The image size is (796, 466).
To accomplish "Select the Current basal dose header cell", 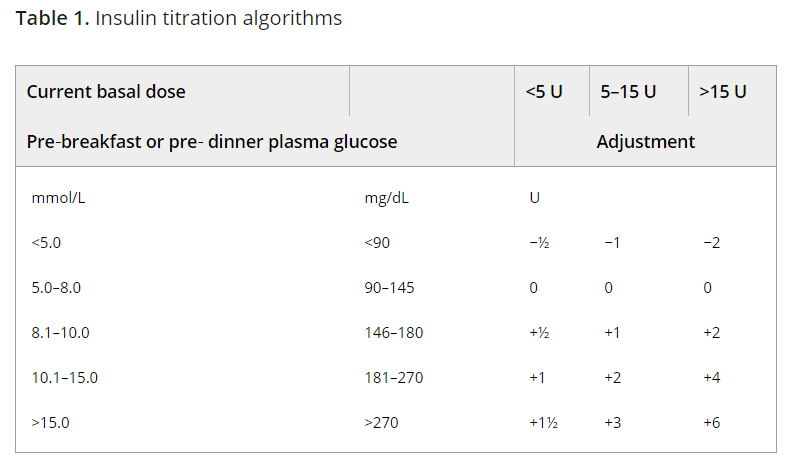I will pyautogui.click(x=106, y=92).
